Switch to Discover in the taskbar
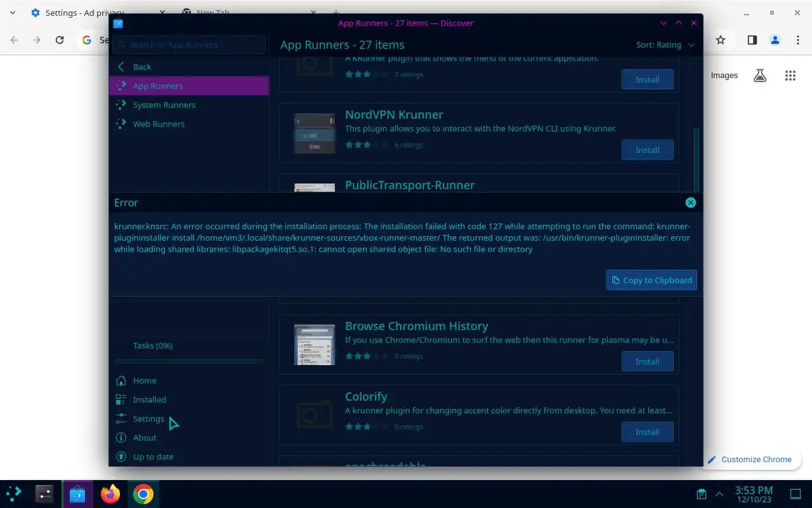The width and height of the screenshot is (812, 508). click(77, 494)
